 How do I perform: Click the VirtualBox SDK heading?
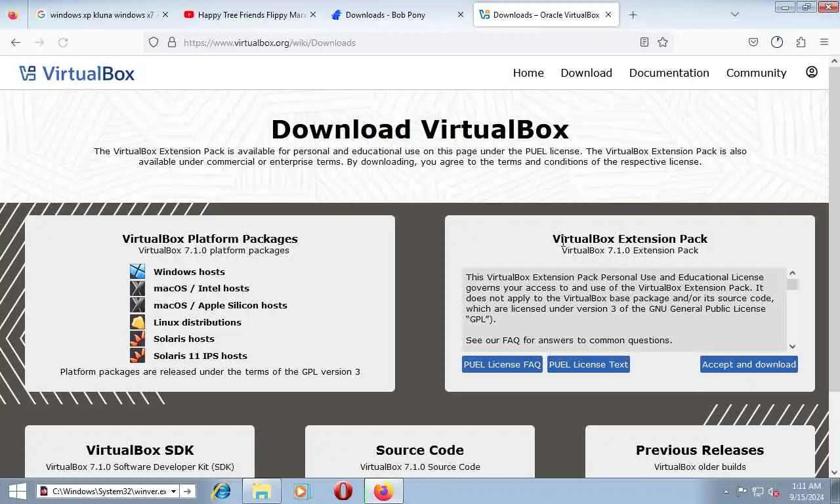140,450
